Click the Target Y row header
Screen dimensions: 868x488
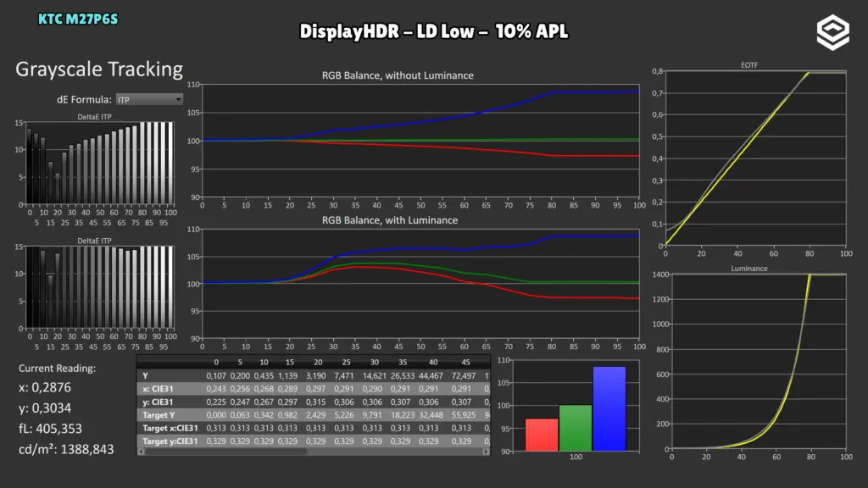(x=159, y=415)
